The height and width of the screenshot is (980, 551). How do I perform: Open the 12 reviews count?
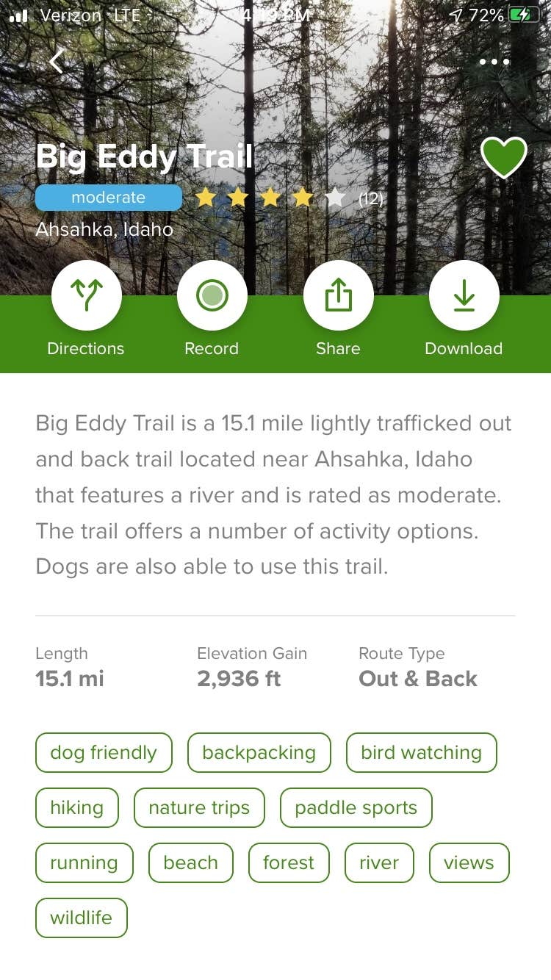pos(370,198)
